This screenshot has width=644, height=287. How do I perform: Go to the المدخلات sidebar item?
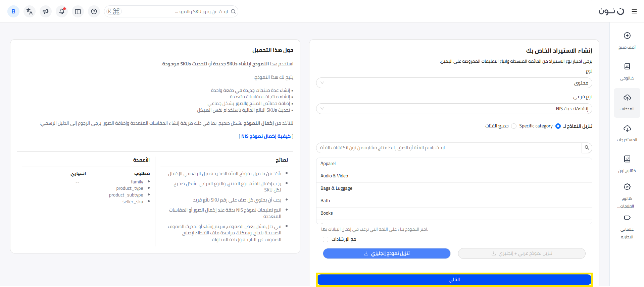(x=627, y=103)
